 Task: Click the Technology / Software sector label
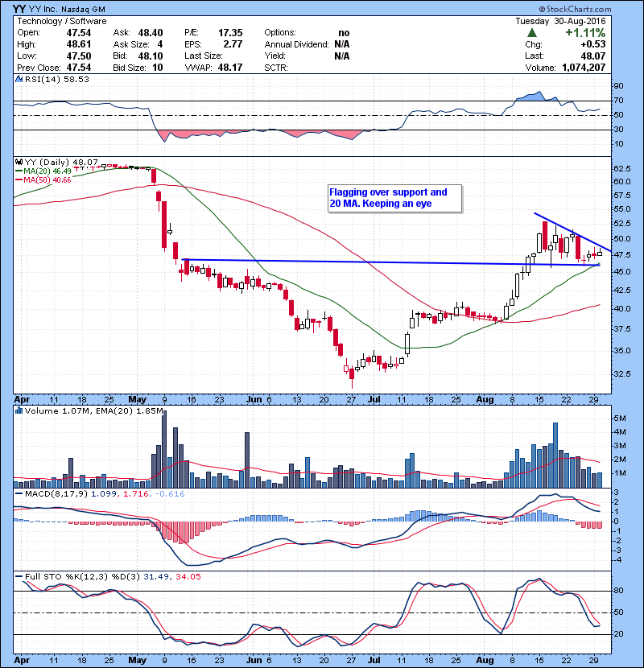coord(62,21)
